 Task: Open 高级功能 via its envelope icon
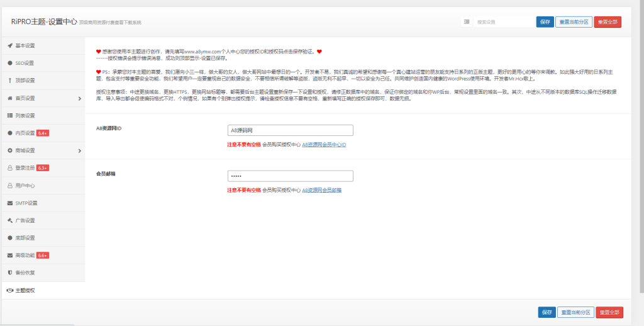click(10, 256)
